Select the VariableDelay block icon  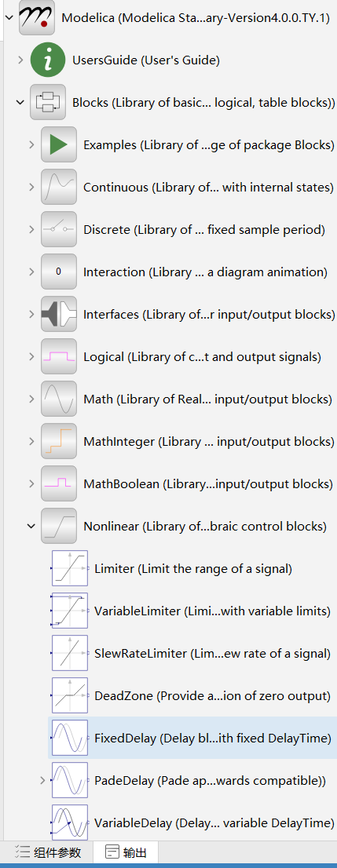70,822
